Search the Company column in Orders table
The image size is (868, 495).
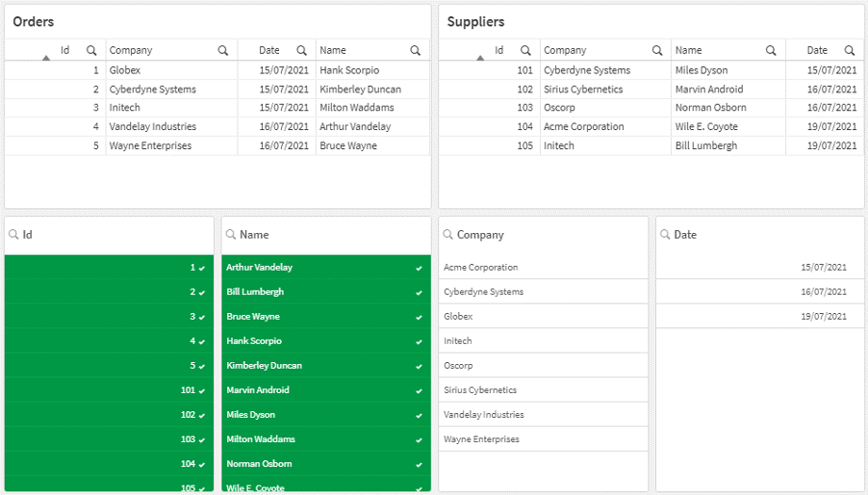[x=223, y=50]
